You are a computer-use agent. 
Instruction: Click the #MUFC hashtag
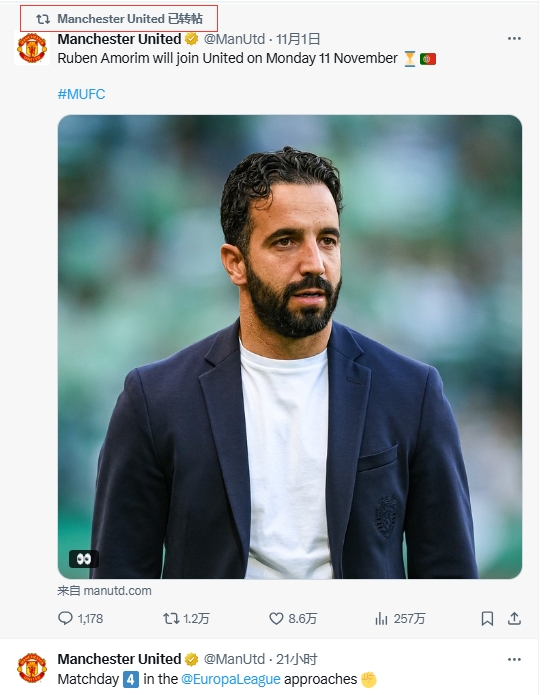coord(82,94)
